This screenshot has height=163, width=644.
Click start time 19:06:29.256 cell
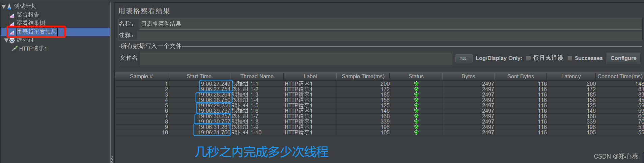[x=199, y=105]
